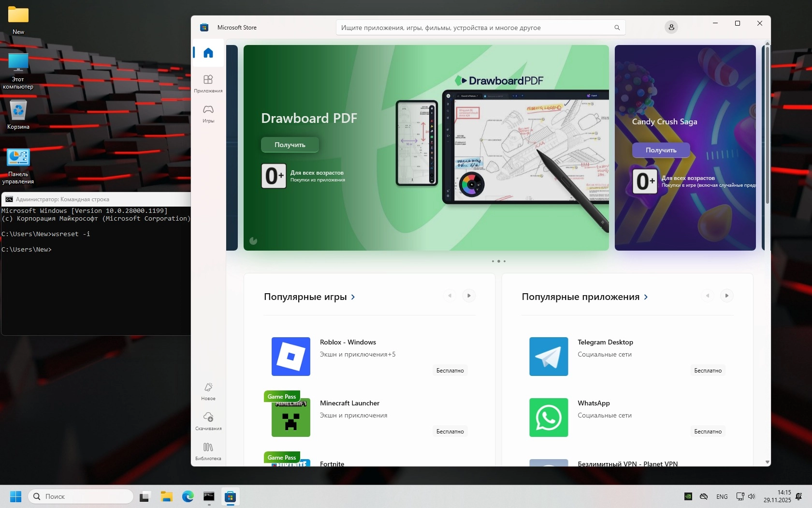Expand Популярные игры section chevron
812x508 pixels.
click(353, 297)
